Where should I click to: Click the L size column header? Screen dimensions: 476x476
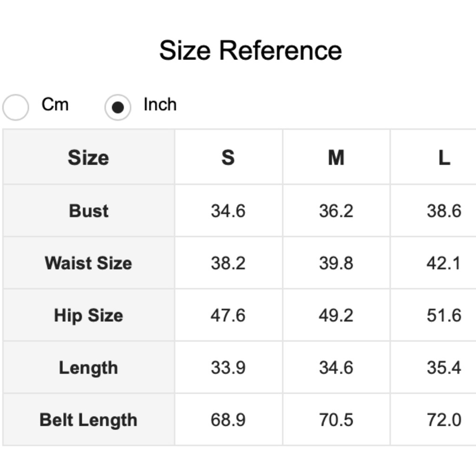coord(444,158)
